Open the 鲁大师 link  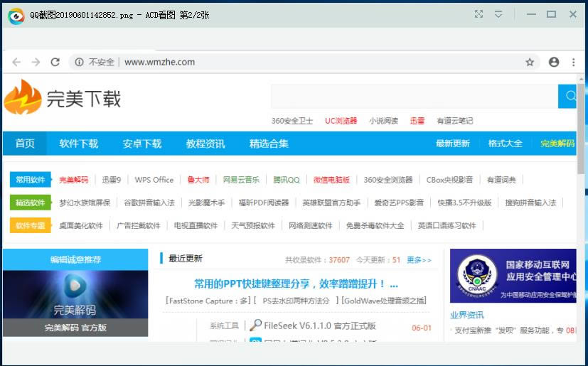(198, 180)
